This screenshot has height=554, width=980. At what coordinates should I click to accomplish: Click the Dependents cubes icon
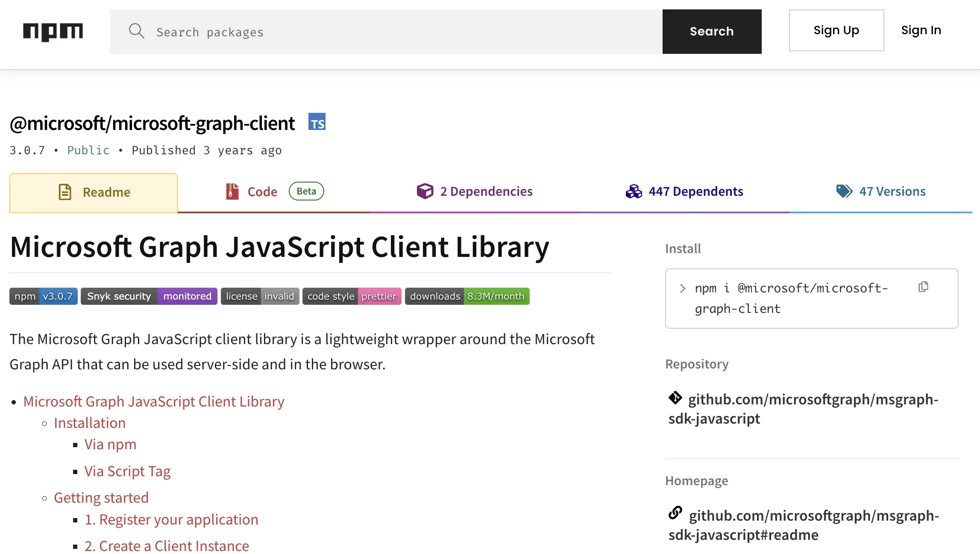pos(634,191)
